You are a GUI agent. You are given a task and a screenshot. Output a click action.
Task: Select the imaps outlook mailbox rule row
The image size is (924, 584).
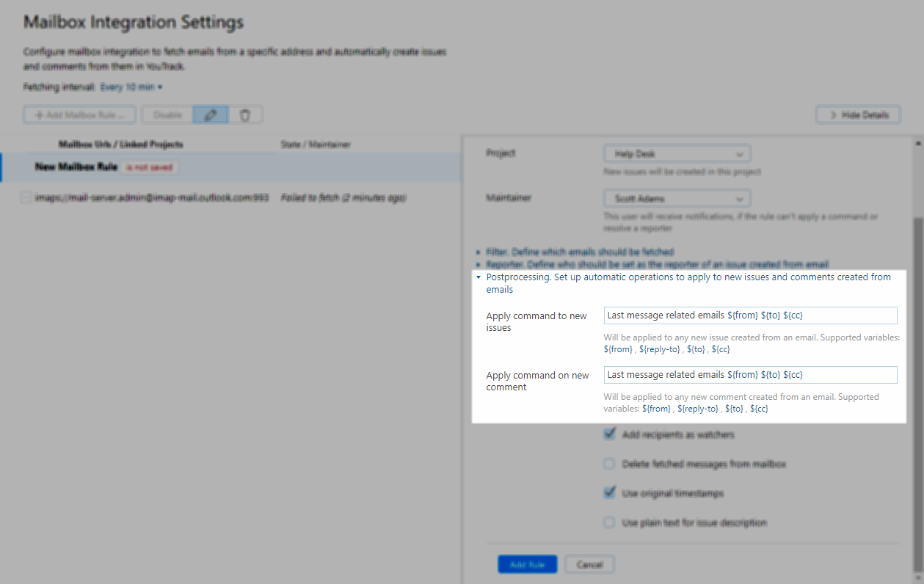(x=151, y=198)
